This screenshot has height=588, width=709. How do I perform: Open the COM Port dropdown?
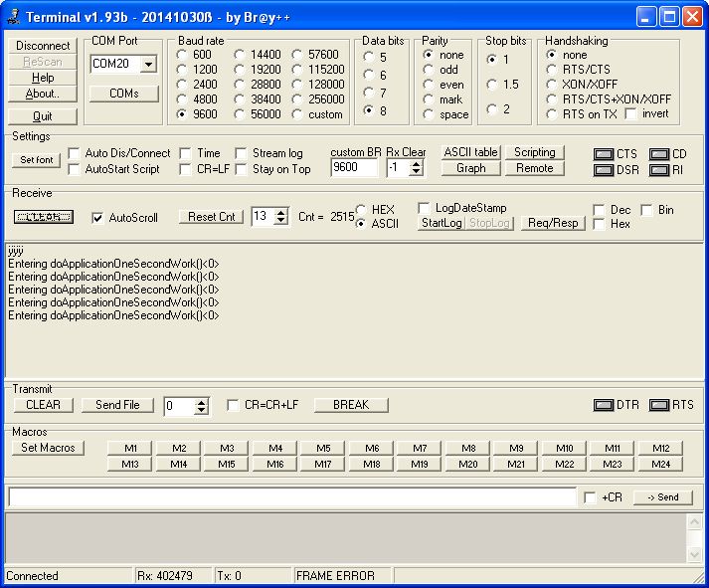[148, 64]
